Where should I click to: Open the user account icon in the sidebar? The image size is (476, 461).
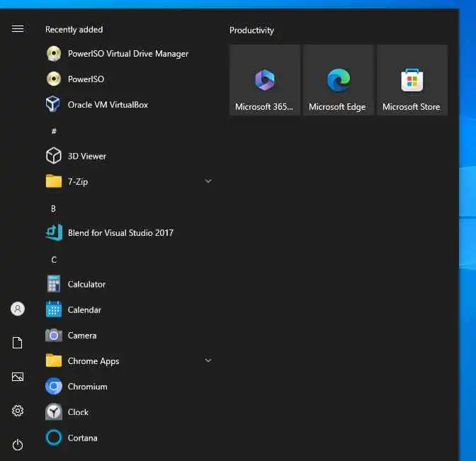pyautogui.click(x=18, y=309)
